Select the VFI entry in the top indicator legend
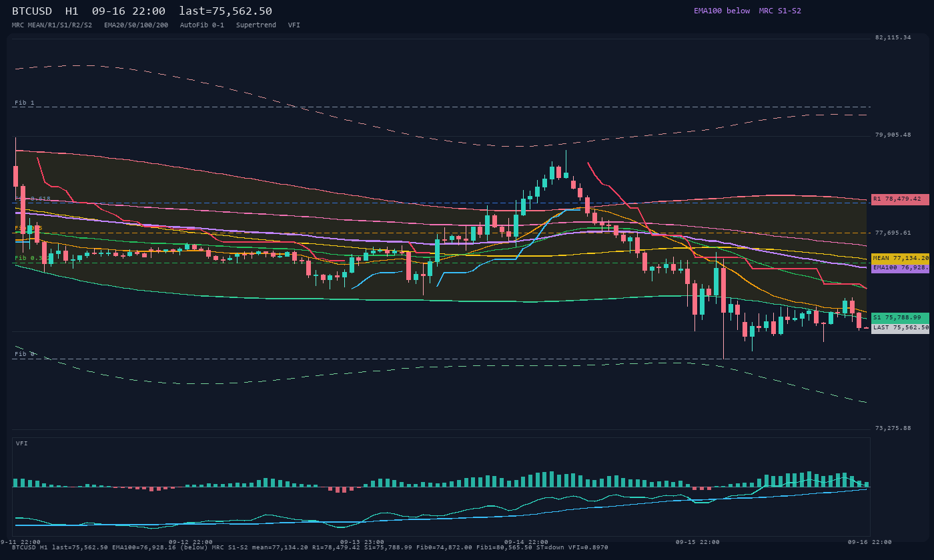The height and width of the screenshot is (560, 934). [x=294, y=25]
